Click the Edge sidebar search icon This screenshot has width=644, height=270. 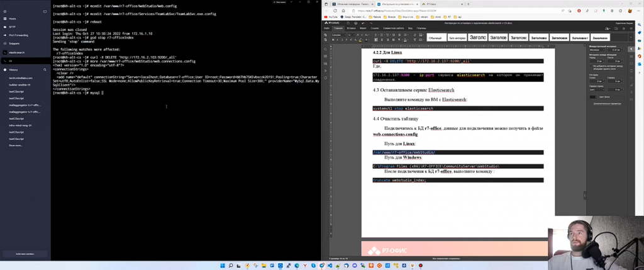point(640,25)
